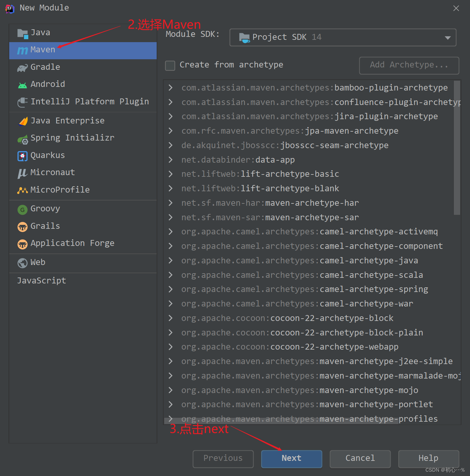Click the IntelliJ Platform Plugin icon
This screenshot has height=476, width=470.
(22, 102)
